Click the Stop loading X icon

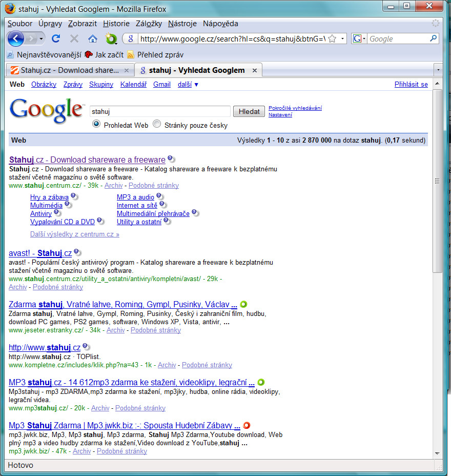(74, 38)
